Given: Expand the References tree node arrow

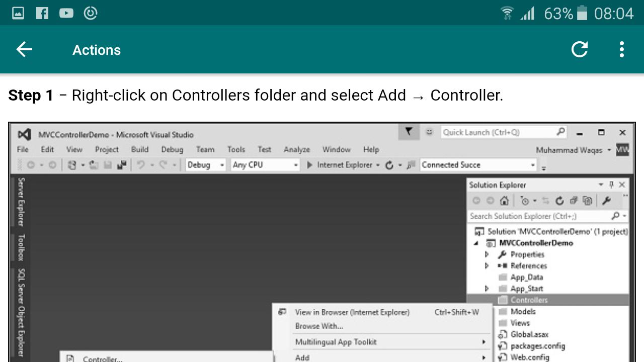Looking at the screenshot, I should click(487, 265).
